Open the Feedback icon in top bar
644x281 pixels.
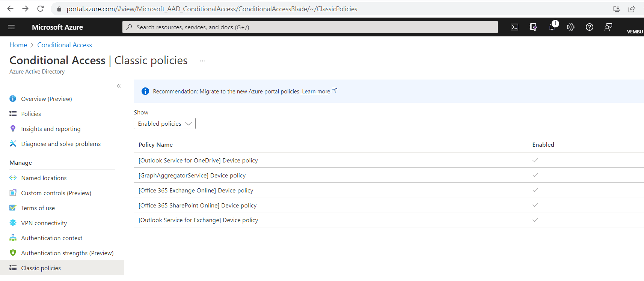coord(608,27)
